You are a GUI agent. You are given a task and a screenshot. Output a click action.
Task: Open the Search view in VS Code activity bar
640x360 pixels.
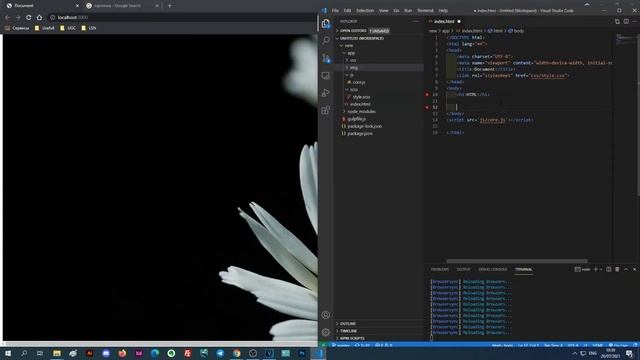[x=326, y=40]
